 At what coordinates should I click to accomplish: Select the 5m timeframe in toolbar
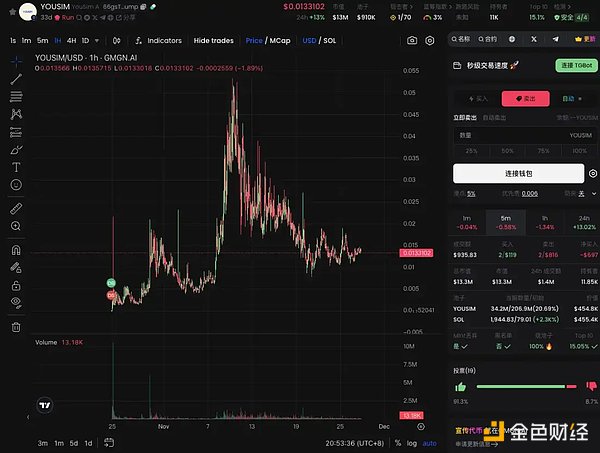coord(42,41)
